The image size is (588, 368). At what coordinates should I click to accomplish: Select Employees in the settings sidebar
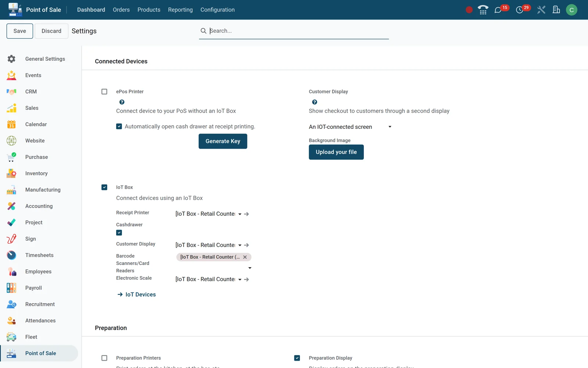pos(39,272)
